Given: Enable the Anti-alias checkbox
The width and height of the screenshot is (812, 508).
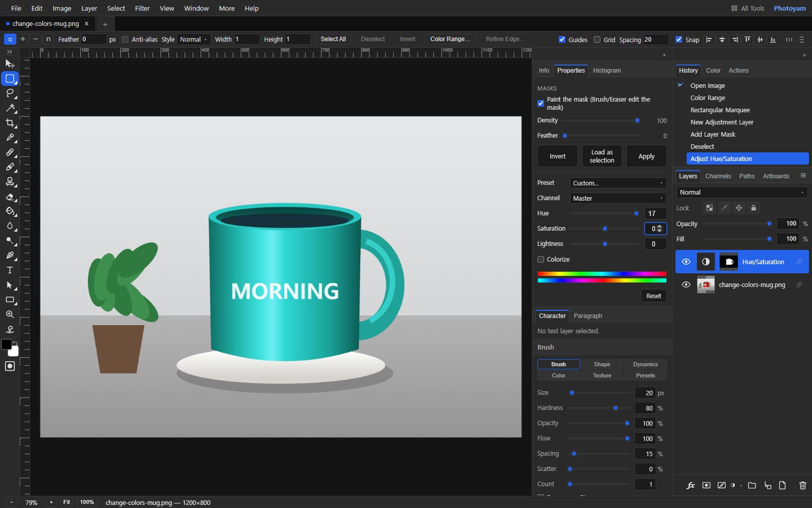Looking at the screenshot, I should [125, 40].
